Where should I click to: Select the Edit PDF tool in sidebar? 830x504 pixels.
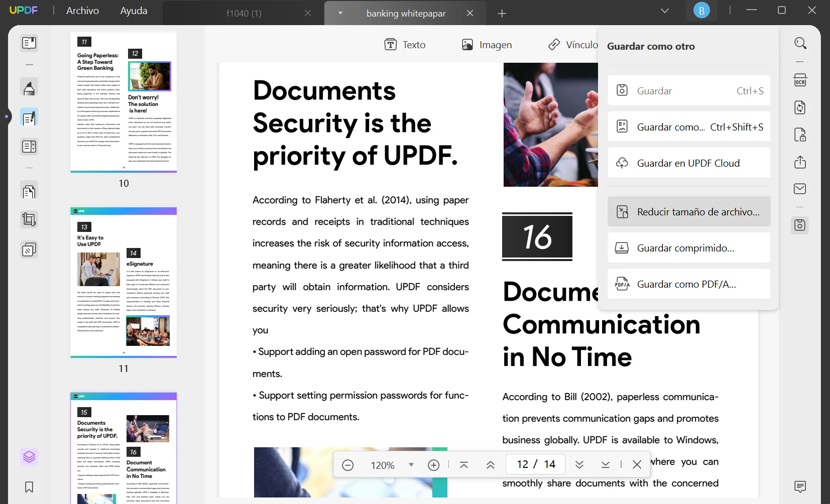point(29,117)
